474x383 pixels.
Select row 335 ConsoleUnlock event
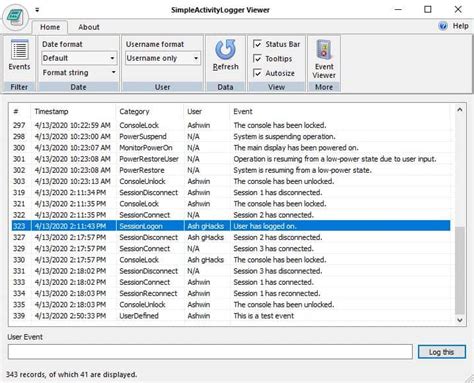[x=231, y=305]
